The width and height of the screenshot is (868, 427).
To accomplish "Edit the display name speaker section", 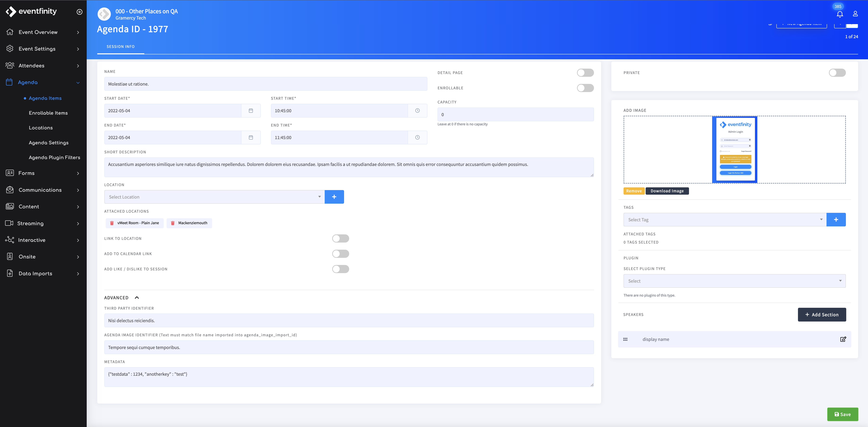I will 843,339.
